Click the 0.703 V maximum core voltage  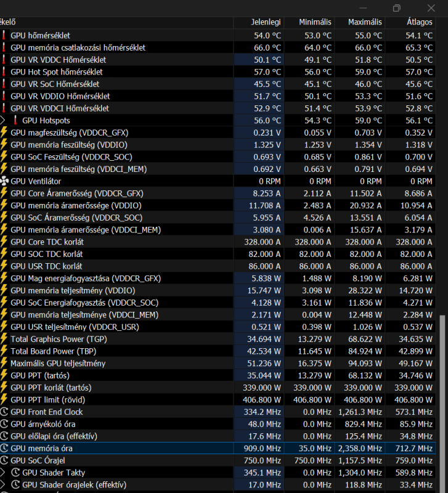click(x=368, y=132)
